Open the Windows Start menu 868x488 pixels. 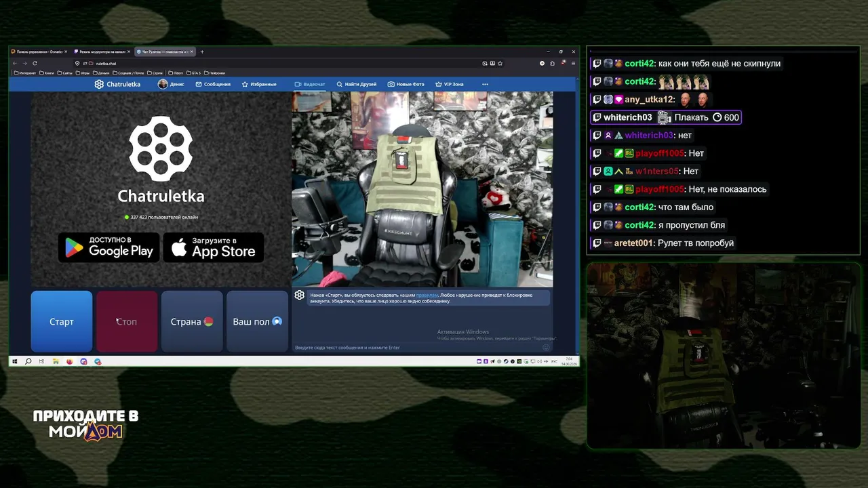point(15,361)
